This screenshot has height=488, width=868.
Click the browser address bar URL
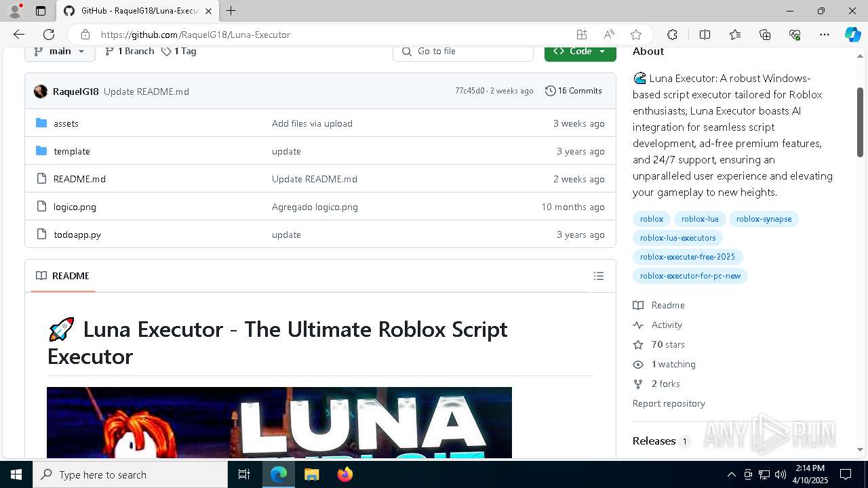(x=195, y=35)
